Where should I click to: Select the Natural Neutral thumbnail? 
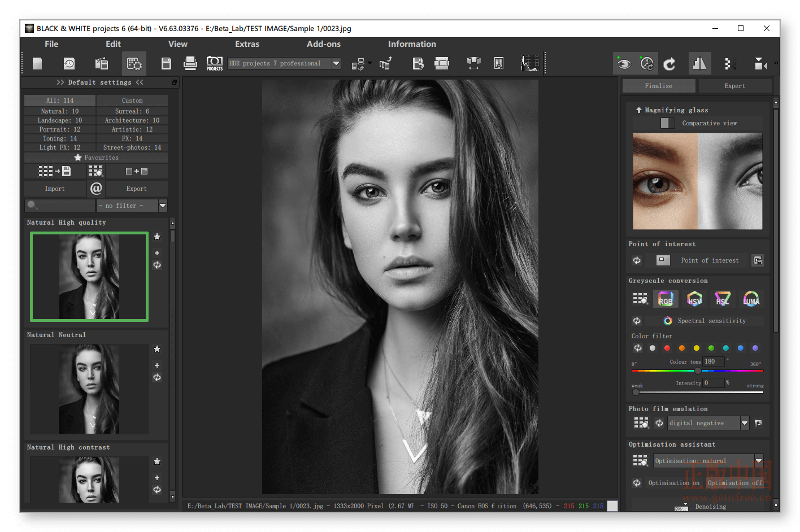coord(89,389)
